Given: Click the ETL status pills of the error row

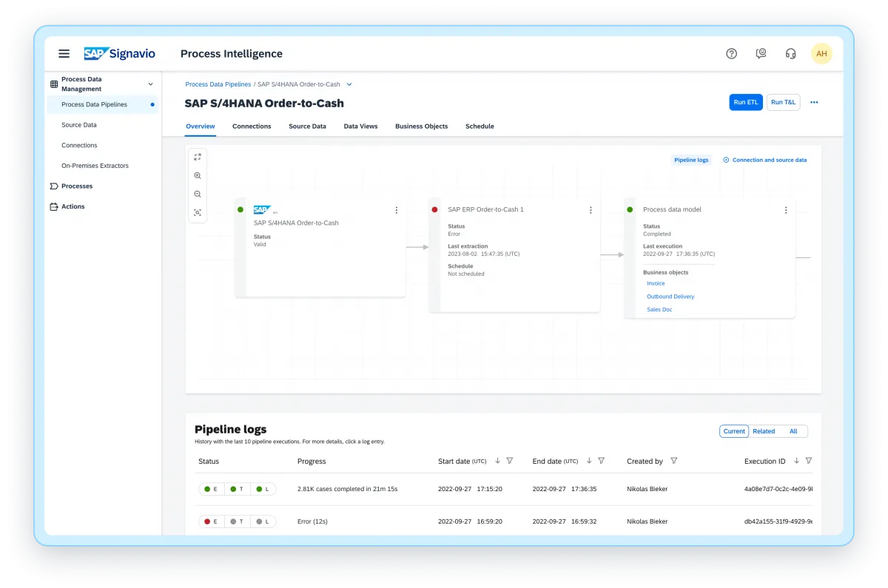Looking at the screenshot, I should (x=237, y=521).
